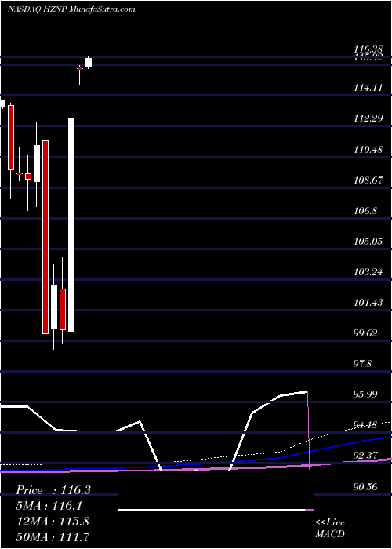Click the 12MA : 115.8 readout

[53, 521]
